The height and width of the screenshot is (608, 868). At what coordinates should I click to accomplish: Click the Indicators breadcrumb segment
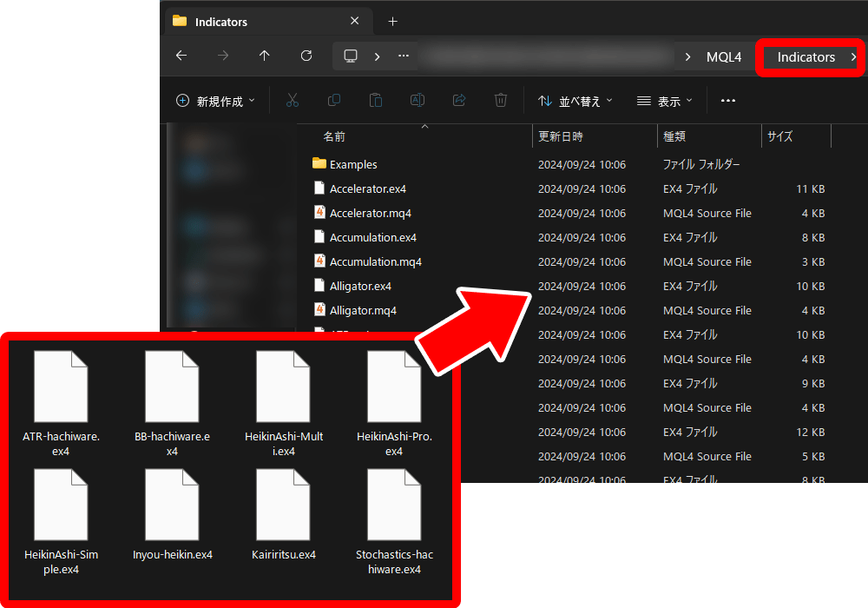(806, 57)
